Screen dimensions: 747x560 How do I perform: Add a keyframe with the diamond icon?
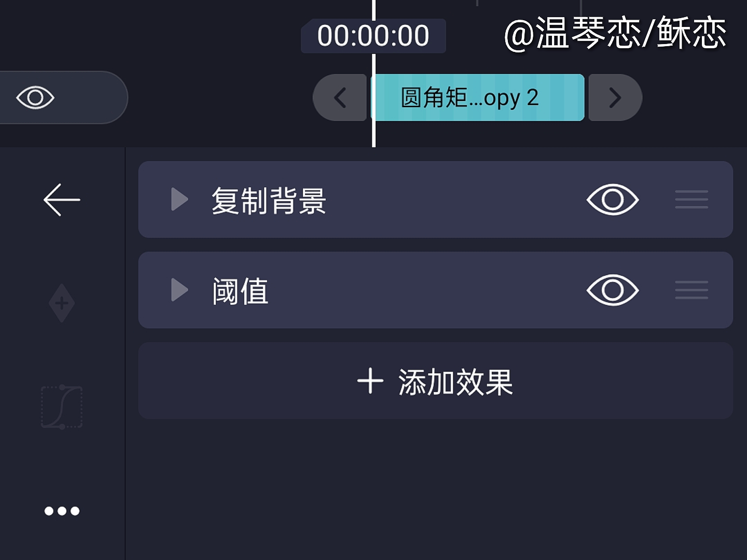tap(62, 303)
